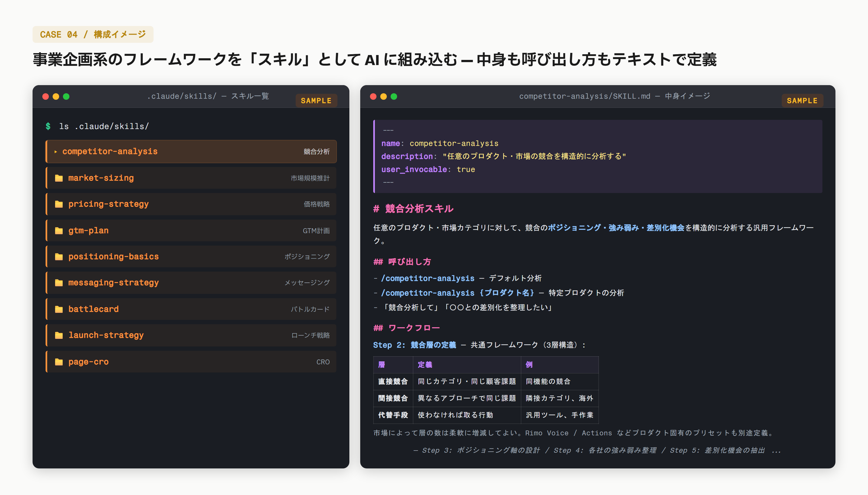868x495 pixels.
Task: Click the '## 呼び出し方' heading
Action: [402, 262]
